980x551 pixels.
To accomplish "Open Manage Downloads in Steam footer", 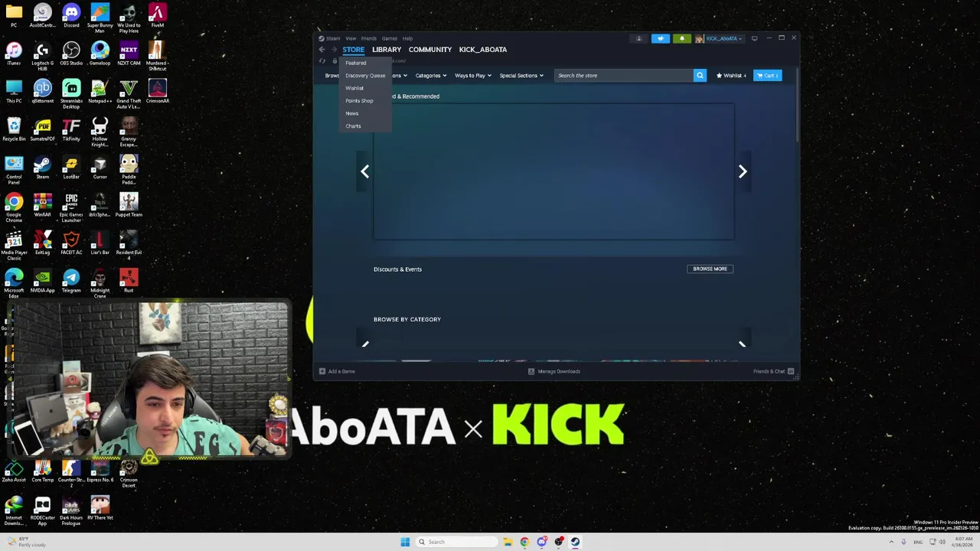I will [x=554, y=371].
